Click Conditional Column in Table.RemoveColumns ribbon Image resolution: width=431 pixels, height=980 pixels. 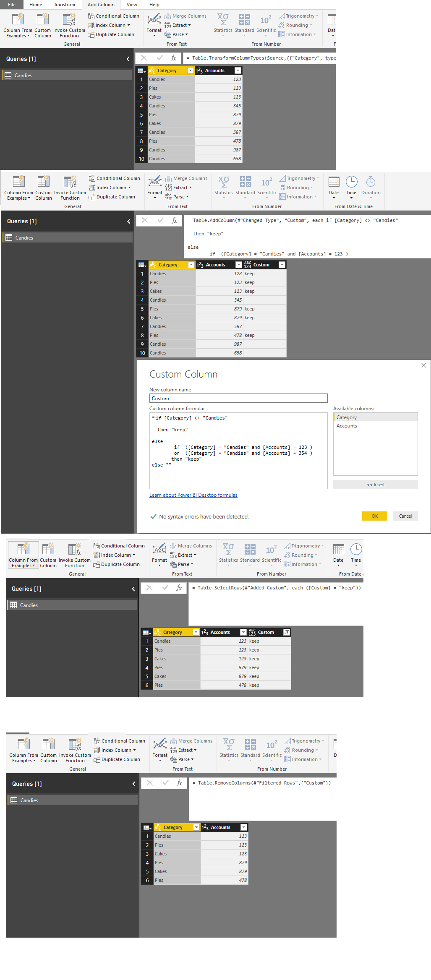(x=119, y=741)
